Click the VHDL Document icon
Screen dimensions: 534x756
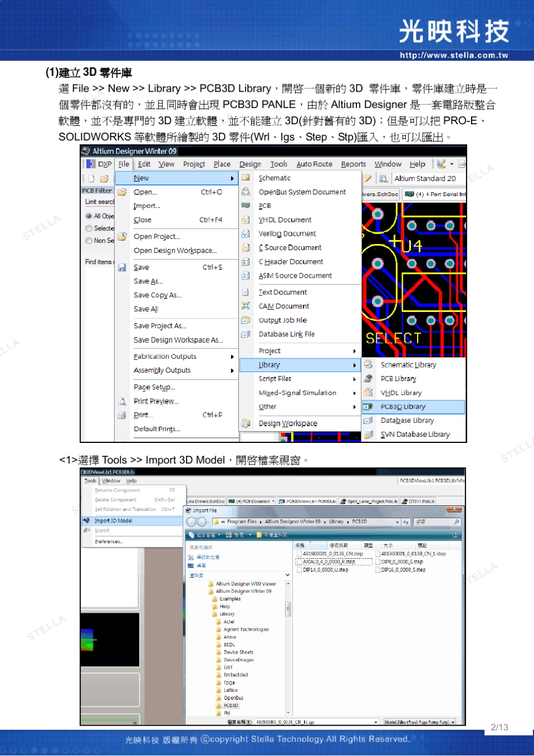tap(246, 220)
